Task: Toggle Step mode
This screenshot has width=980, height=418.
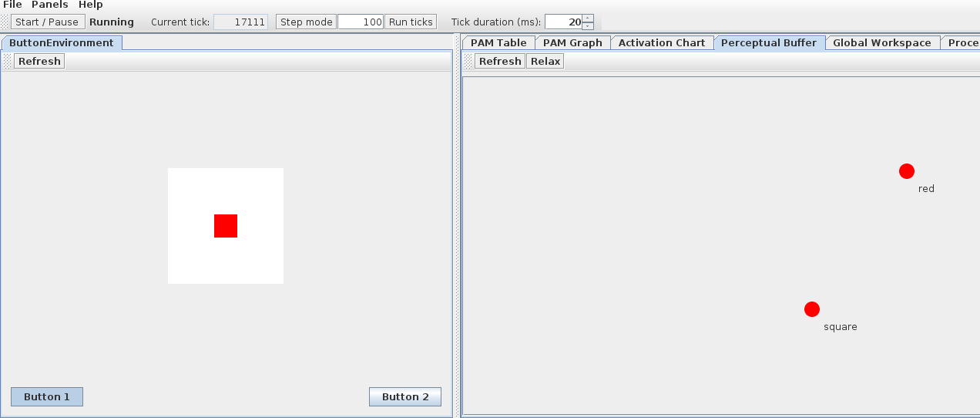Action: [x=306, y=22]
